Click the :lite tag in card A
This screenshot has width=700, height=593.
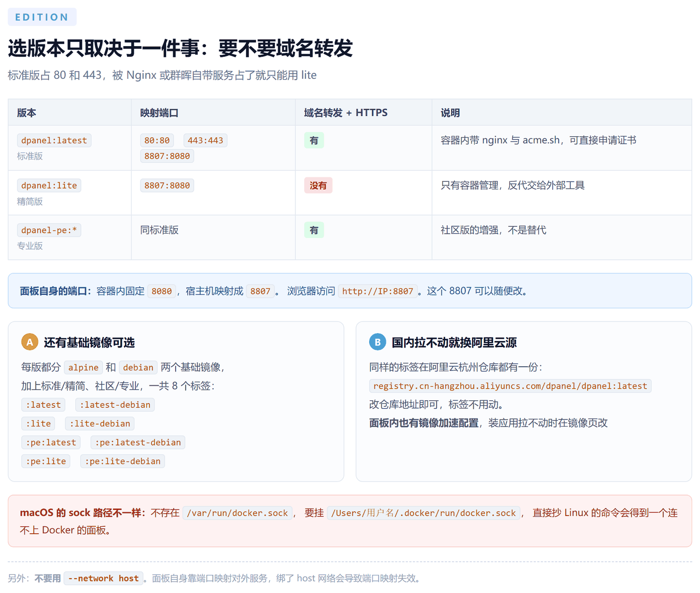click(38, 423)
